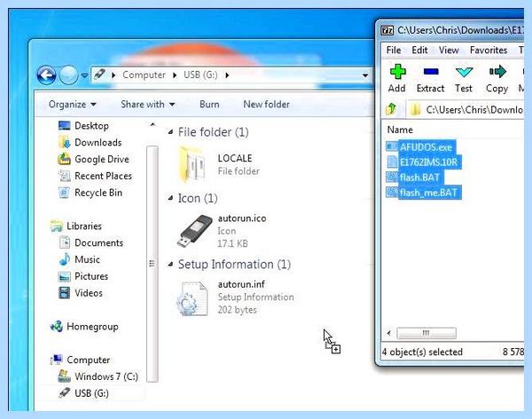Click the 7-Zip title bar icon
The image size is (532, 419).
[x=387, y=30]
